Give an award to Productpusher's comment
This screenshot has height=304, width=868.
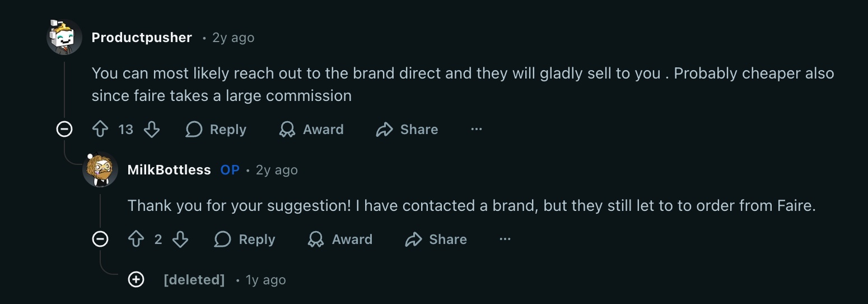[311, 130]
